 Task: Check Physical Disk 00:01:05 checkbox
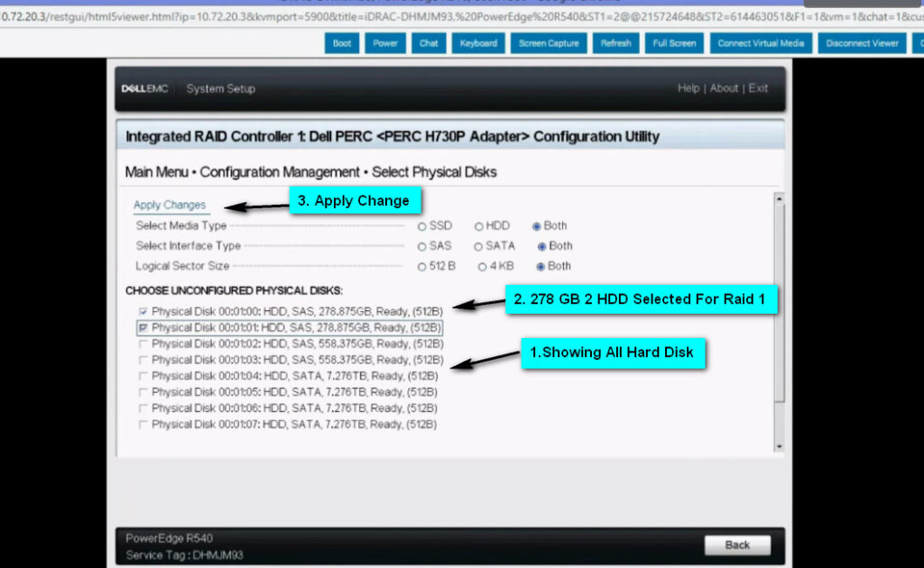(x=143, y=392)
